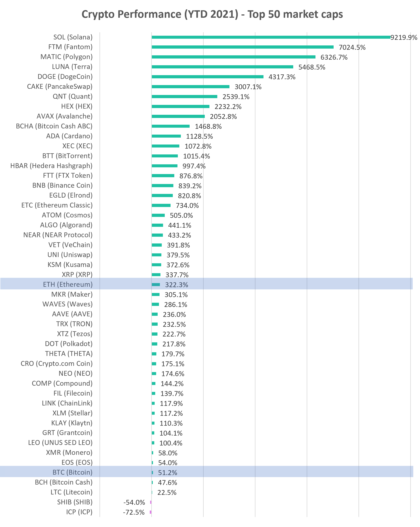This screenshot has height=527, width=420.
Task: Select the 'BTT (BitTorrent)' label
Action: click(x=68, y=156)
